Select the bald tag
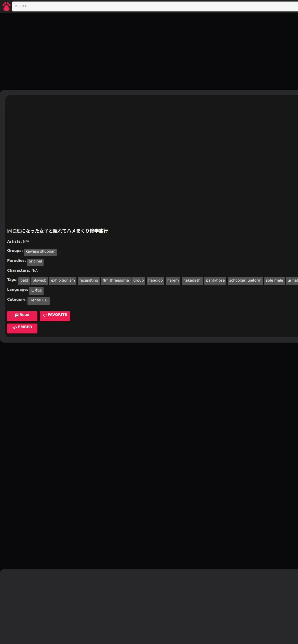The image size is (298, 644). [24, 281]
